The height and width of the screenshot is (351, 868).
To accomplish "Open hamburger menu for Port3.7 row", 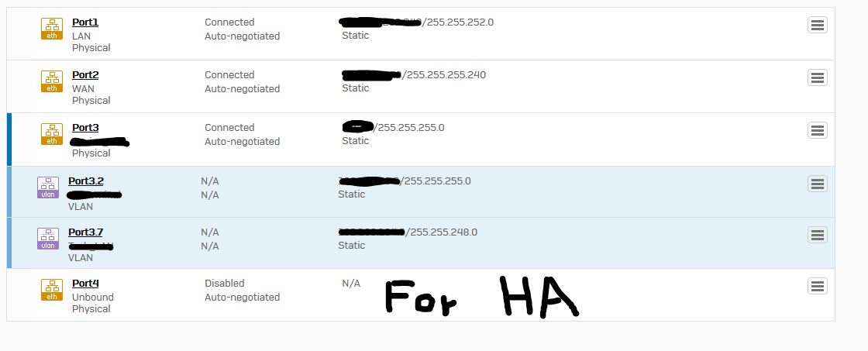I will click(818, 235).
